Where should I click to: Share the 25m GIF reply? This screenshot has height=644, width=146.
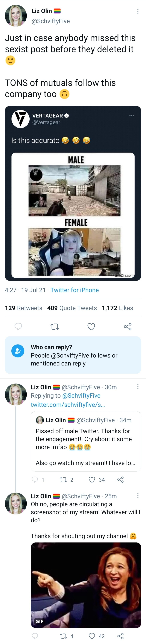pyautogui.click(x=120, y=636)
